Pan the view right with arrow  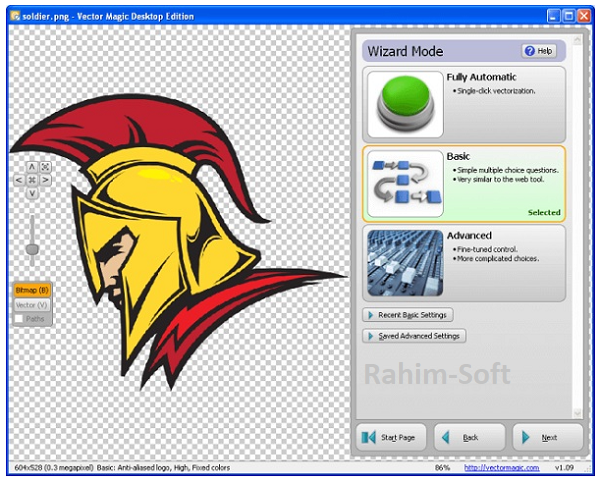click(x=45, y=180)
